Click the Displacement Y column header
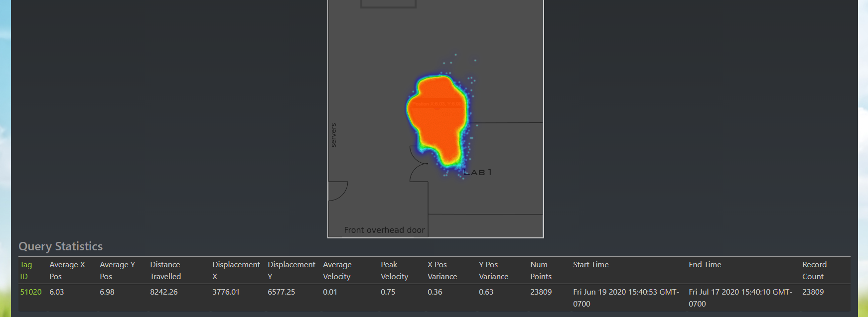The height and width of the screenshot is (317, 868). [x=291, y=271]
